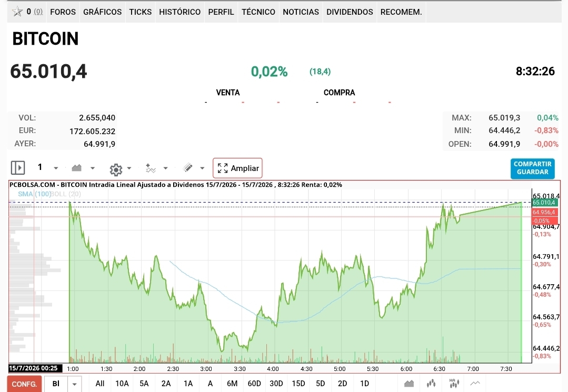Click the COMPARTIR GUARDAR button
This screenshot has width=568, height=392.
click(533, 168)
